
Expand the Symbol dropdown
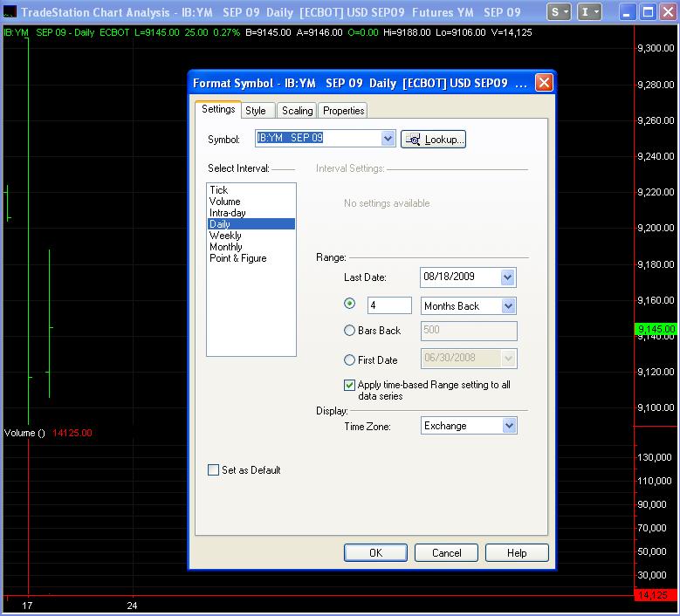388,139
